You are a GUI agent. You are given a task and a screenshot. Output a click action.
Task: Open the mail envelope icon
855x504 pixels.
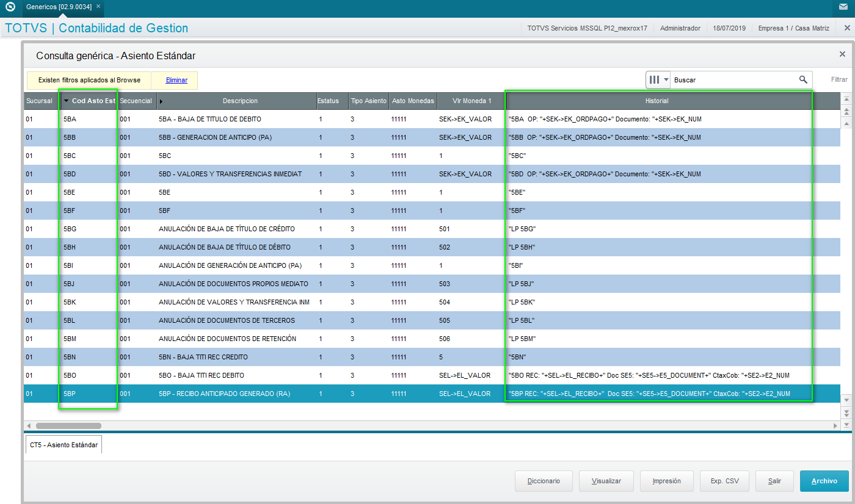843,7
